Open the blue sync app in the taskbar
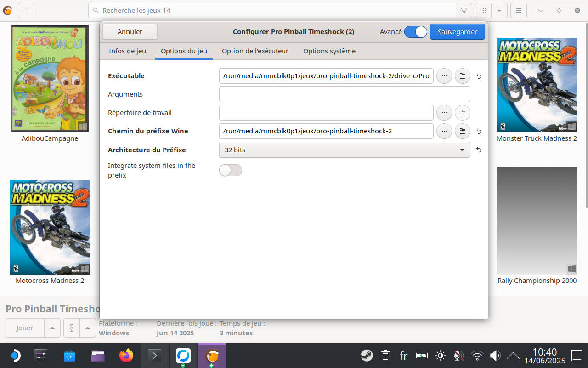The height and width of the screenshot is (368, 588). (183, 356)
